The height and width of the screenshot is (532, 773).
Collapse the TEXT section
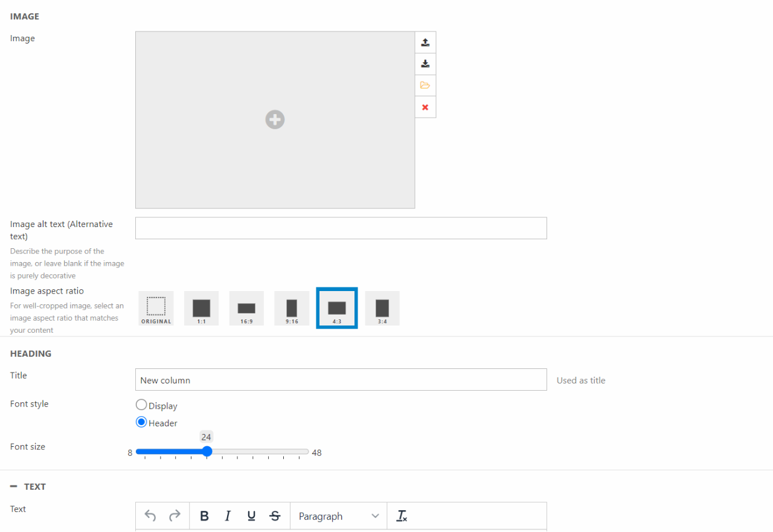pyautogui.click(x=14, y=487)
